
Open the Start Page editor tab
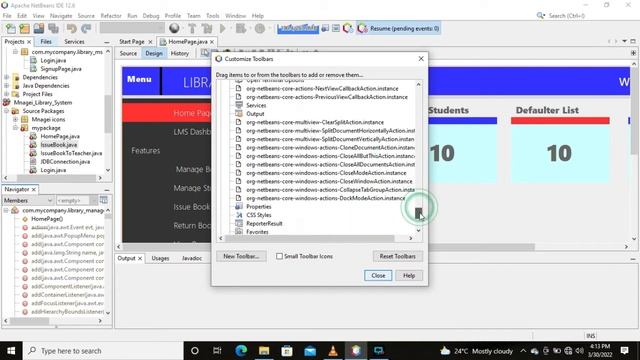tap(132, 42)
